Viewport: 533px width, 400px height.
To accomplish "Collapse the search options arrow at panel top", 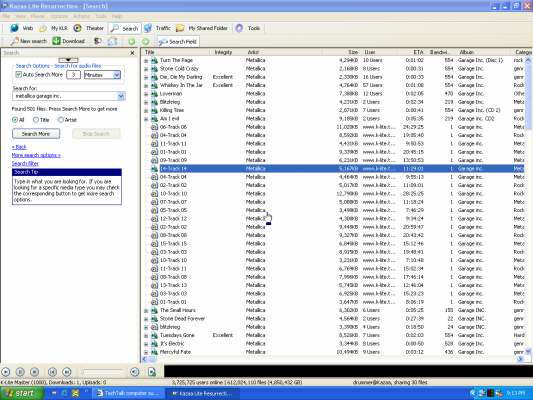I will pyautogui.click(x=68, y=60).
